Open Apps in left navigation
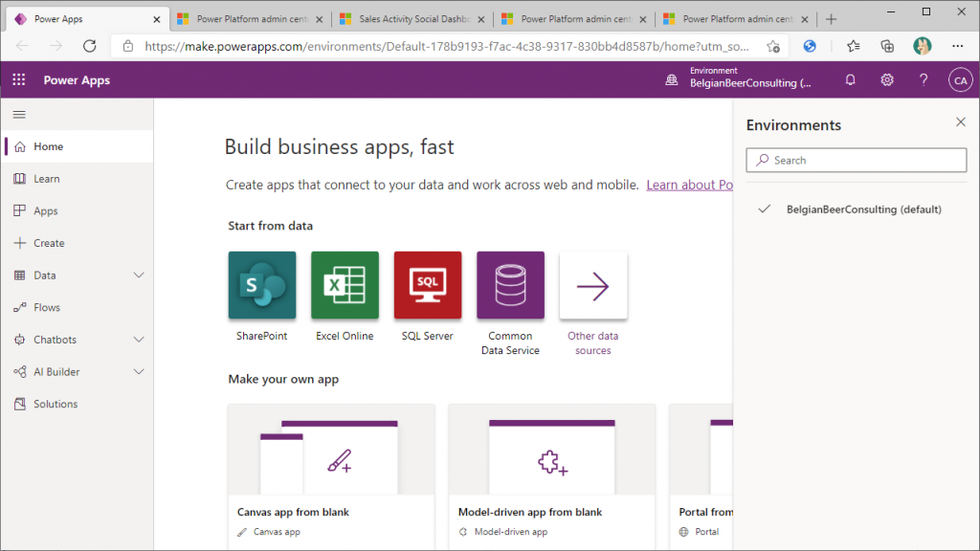The image size is (980, 551). pyautogui.click(x=78, y=210)
